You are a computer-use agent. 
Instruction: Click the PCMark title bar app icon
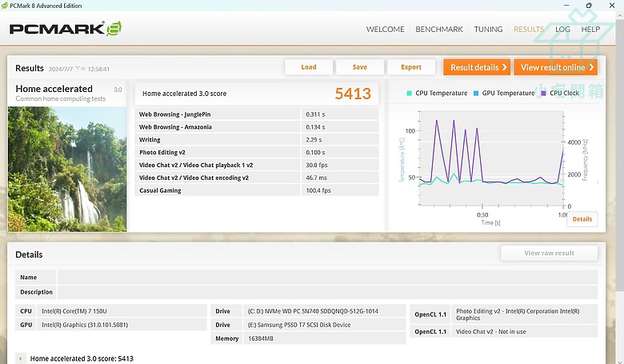(4, 6)
